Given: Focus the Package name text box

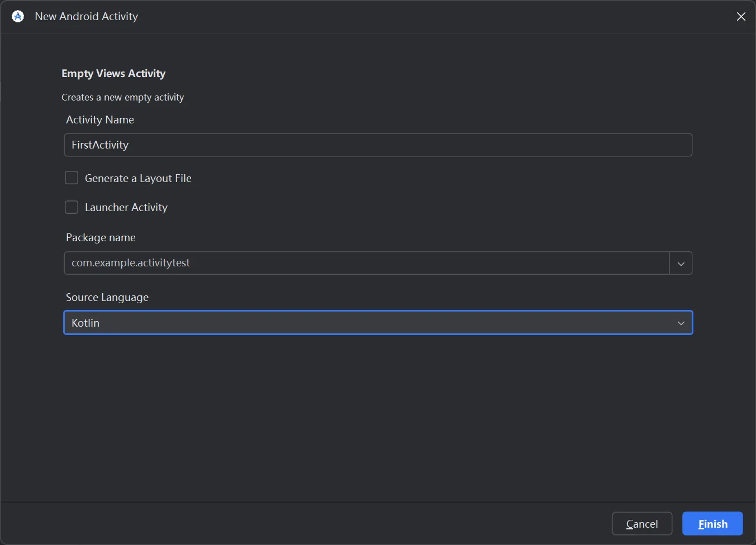Looking at the screenshot, I should click(367, 263).
